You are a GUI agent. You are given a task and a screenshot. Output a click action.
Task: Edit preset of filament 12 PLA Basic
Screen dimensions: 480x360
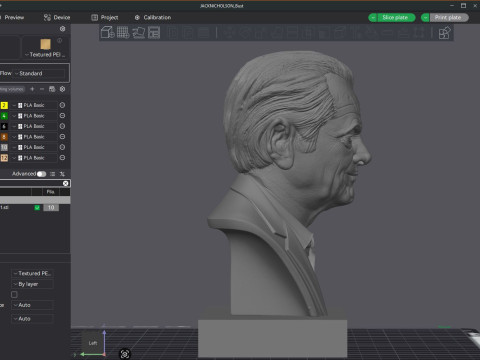point(62,158)
